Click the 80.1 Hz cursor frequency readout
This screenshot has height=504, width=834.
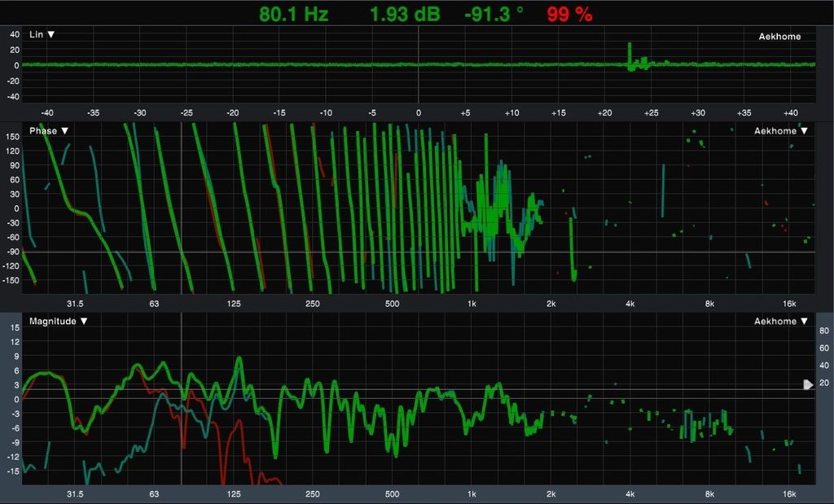click(293, 15)
